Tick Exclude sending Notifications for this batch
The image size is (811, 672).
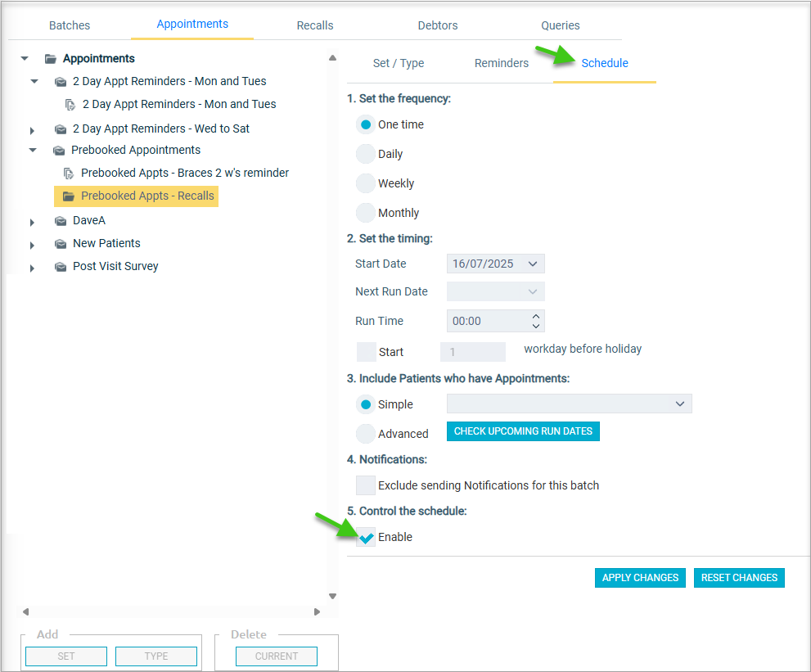pos(366,485)
